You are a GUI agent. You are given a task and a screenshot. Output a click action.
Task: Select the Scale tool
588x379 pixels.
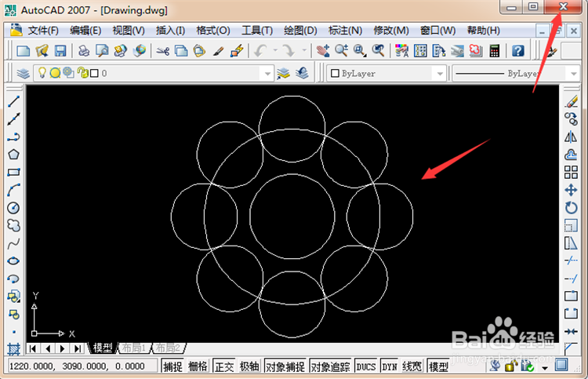click(x=571, y=225)
